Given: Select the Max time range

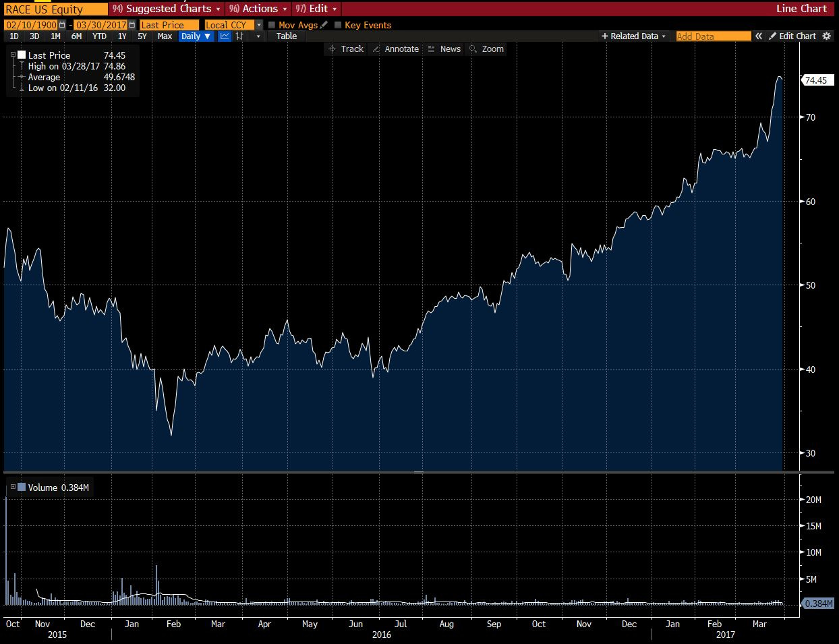Looking at the screenshot, I should [x=165, y=36].
